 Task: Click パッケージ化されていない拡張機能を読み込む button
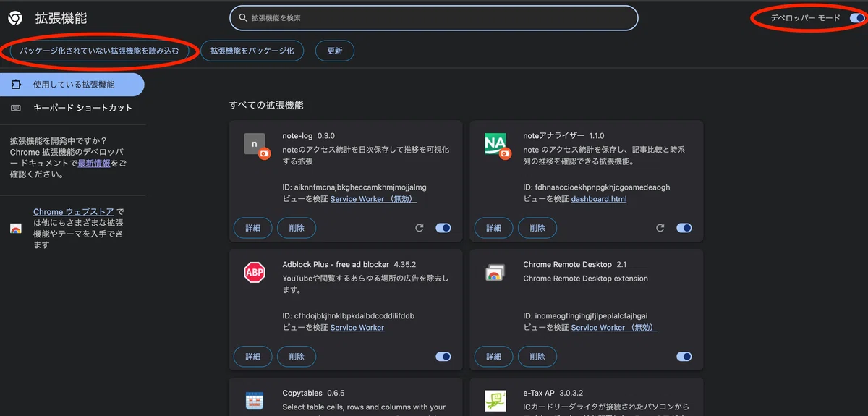click(99, 51)
